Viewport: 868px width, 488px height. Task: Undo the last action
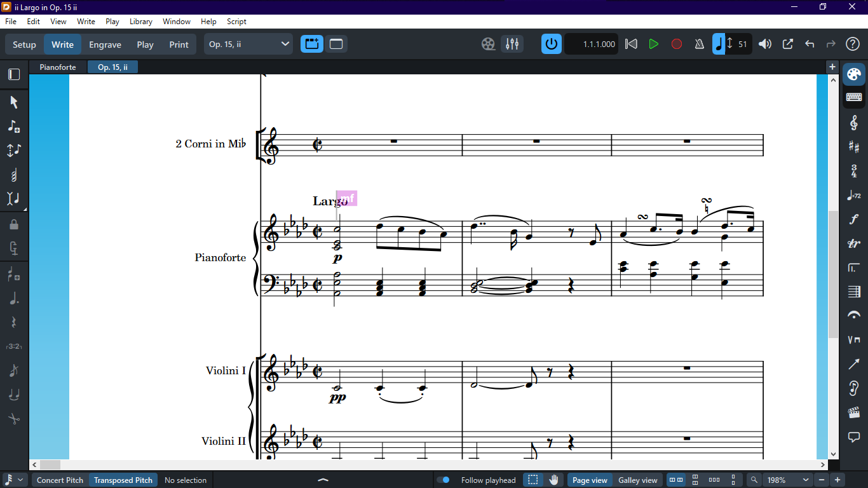coord(810,44)
